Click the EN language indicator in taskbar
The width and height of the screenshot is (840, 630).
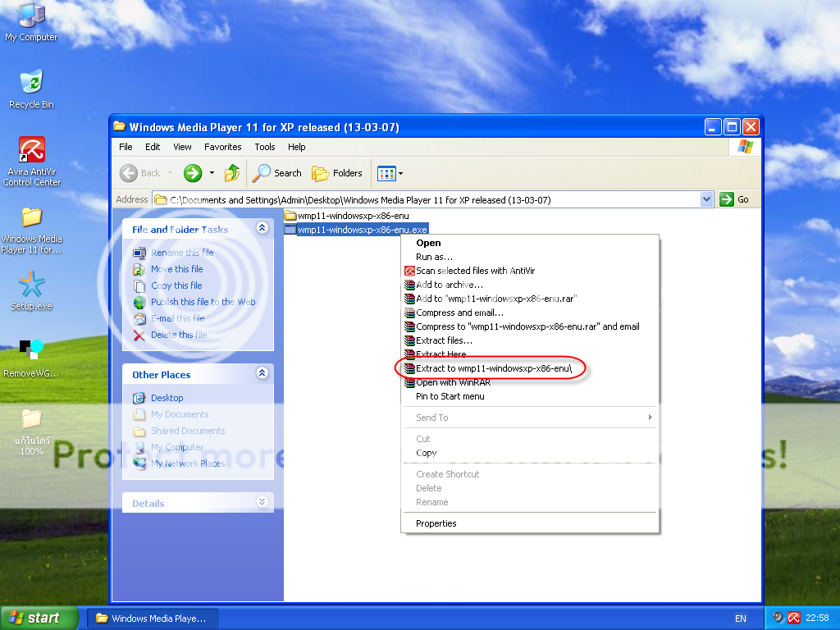point(741,619)
